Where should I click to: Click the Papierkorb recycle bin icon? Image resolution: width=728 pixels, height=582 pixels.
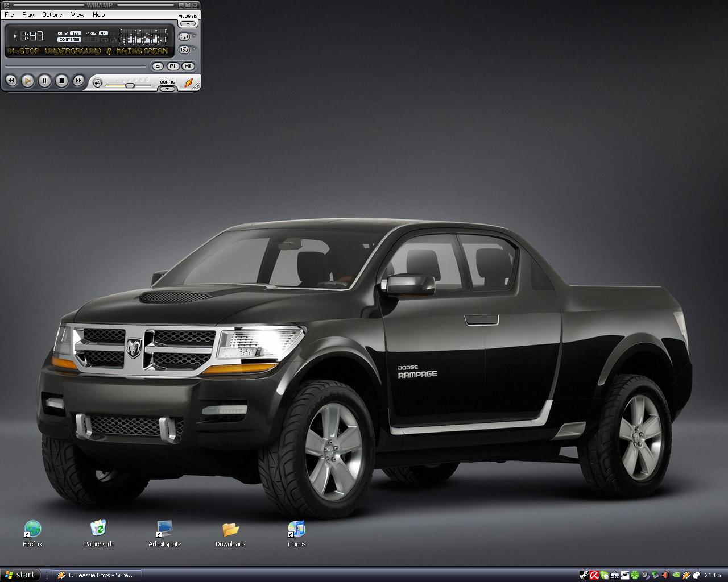[98, 534]
